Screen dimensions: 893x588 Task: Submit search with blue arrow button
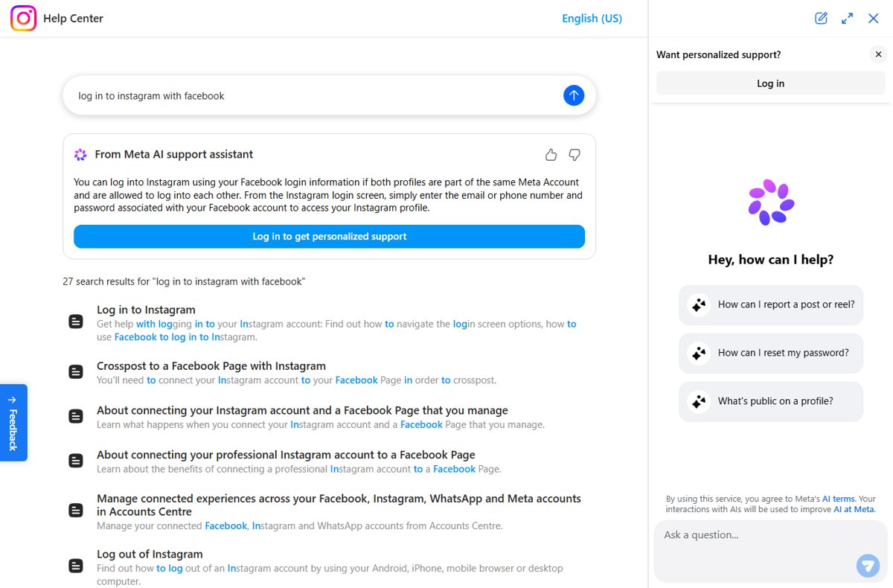(x=574, y=95)
